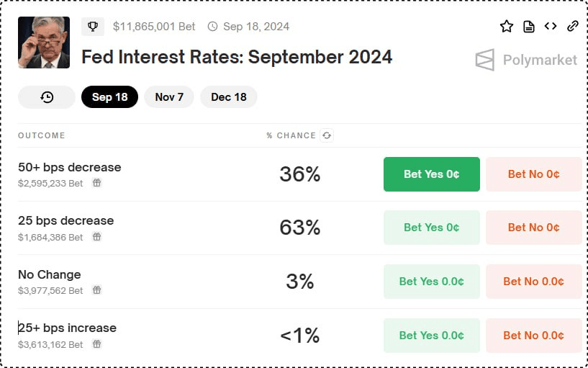Click gift icon under 25+ bps increase

coord(96,344)
